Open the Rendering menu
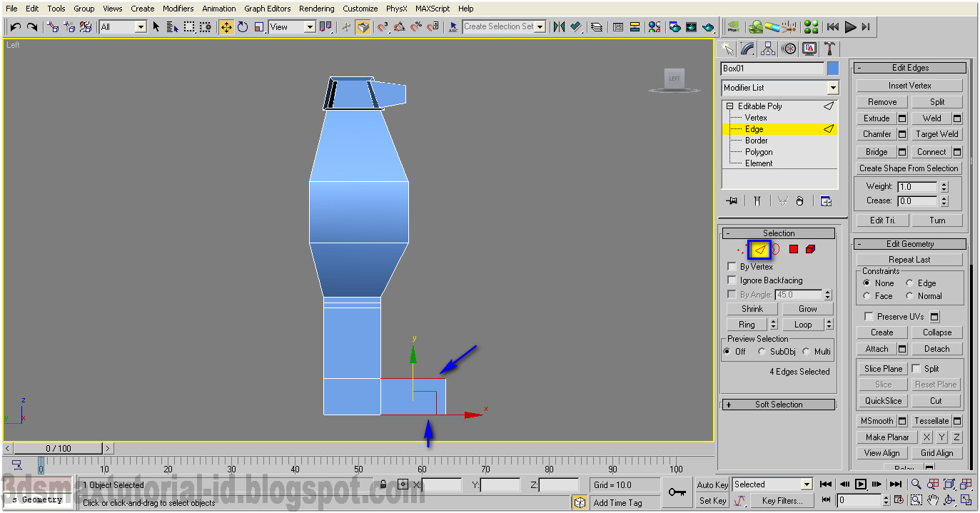 click(x=316, y=8)
